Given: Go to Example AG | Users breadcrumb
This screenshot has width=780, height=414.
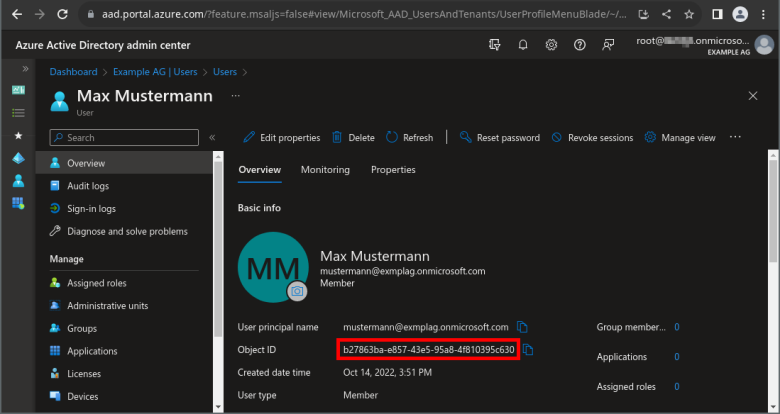Looking at the screenshot, I should tap(154, 72).
